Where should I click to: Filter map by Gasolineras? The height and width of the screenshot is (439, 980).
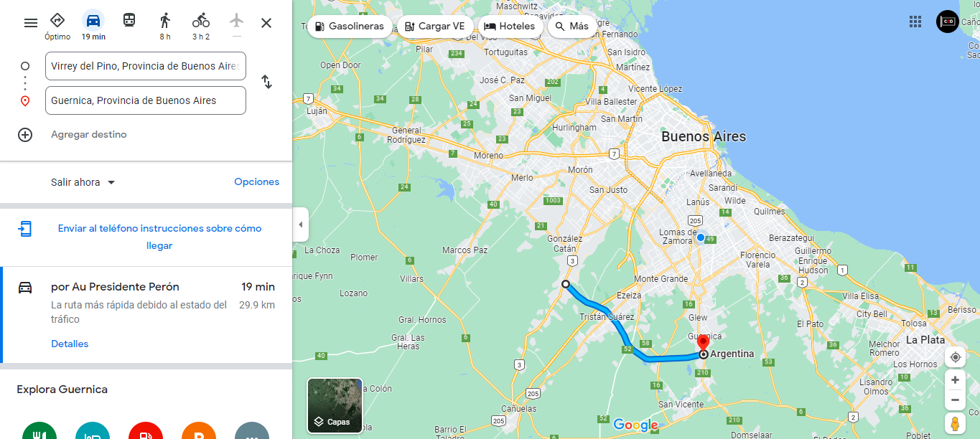coord(350,27)
